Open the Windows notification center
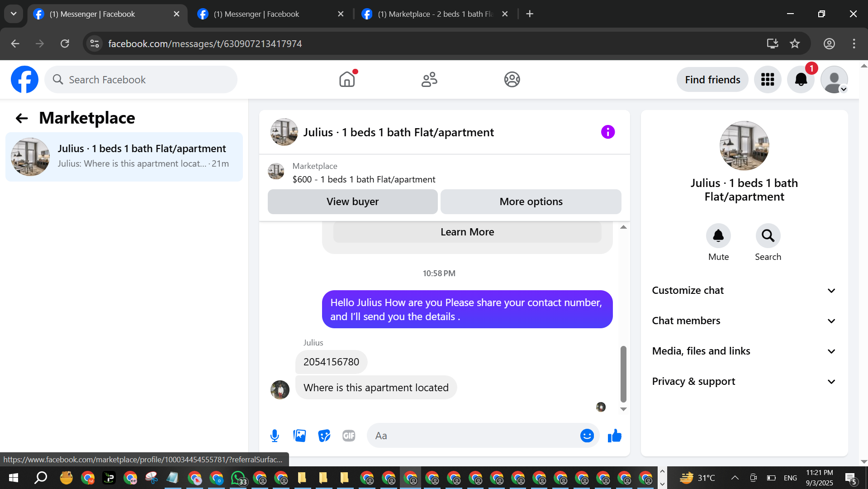 click(x=850, y=478)
